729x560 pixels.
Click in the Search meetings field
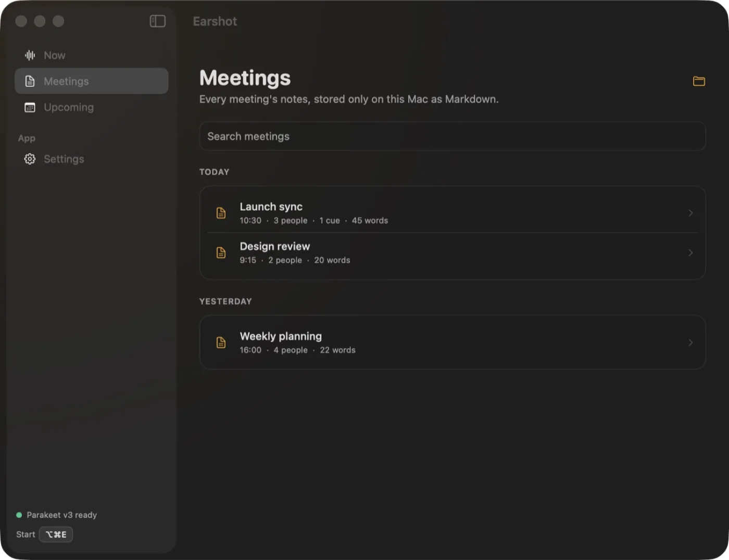(453, 136)
